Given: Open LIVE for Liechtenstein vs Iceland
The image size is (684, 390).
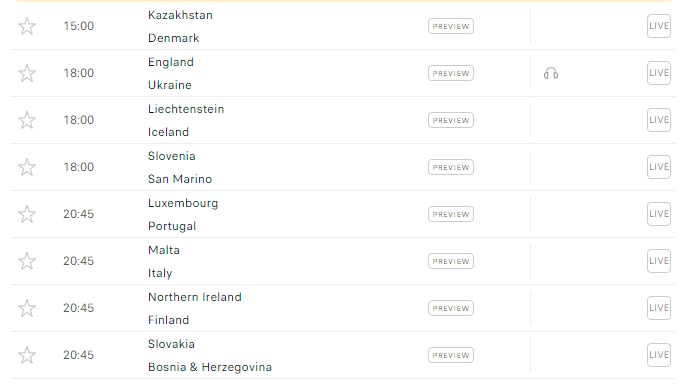Looking at the screenshot, I should pos(659,120).
